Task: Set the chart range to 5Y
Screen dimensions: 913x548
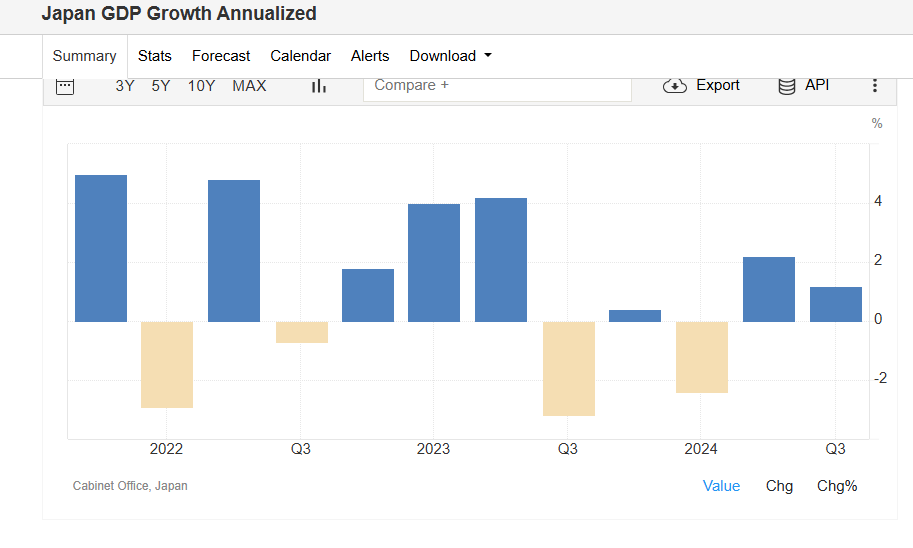Action: tap(161, 86)
